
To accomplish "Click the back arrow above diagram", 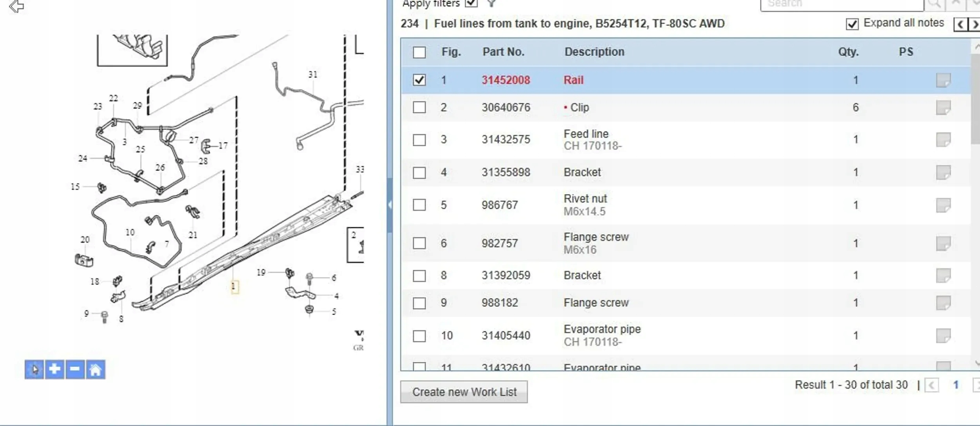I will (16, 6).
